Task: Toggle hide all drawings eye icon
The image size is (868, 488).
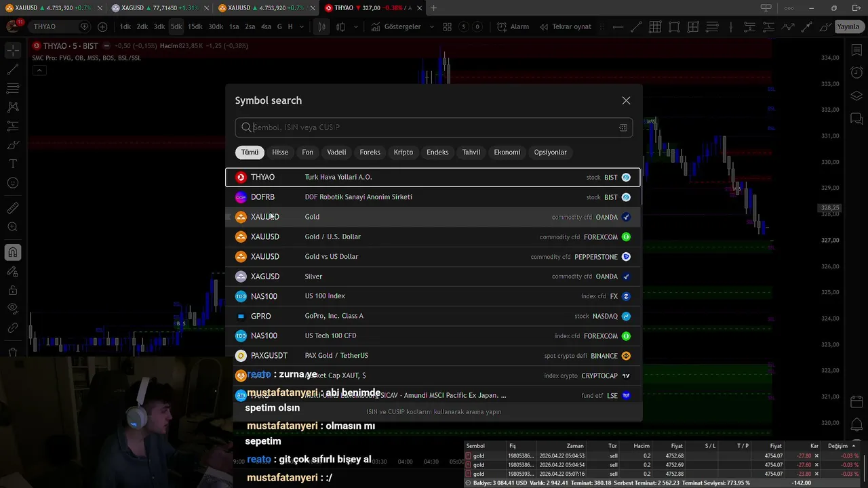Action: [13, 308]
